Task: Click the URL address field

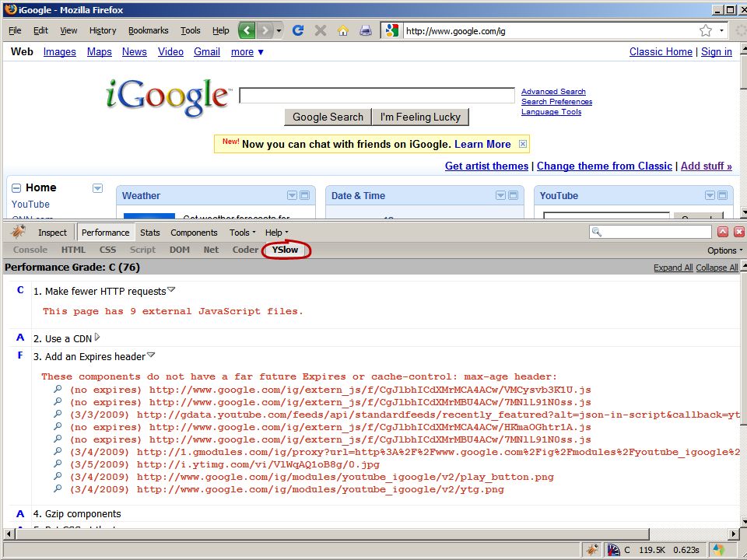Action: 550,31
